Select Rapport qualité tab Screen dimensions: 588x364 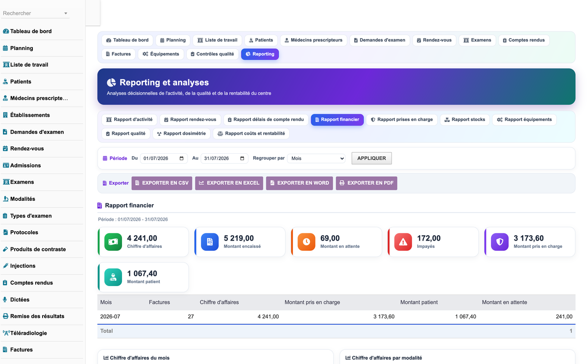(x=125, y=133)
